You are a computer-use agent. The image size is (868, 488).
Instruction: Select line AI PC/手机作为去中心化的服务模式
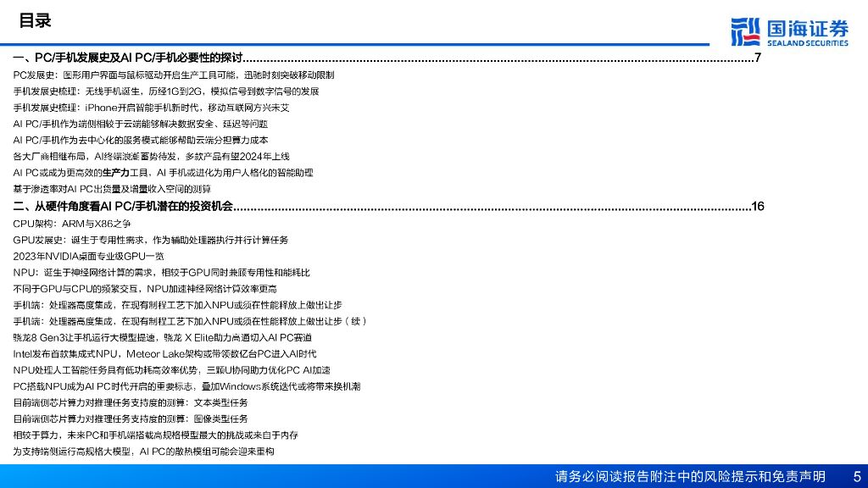point(141,140)
